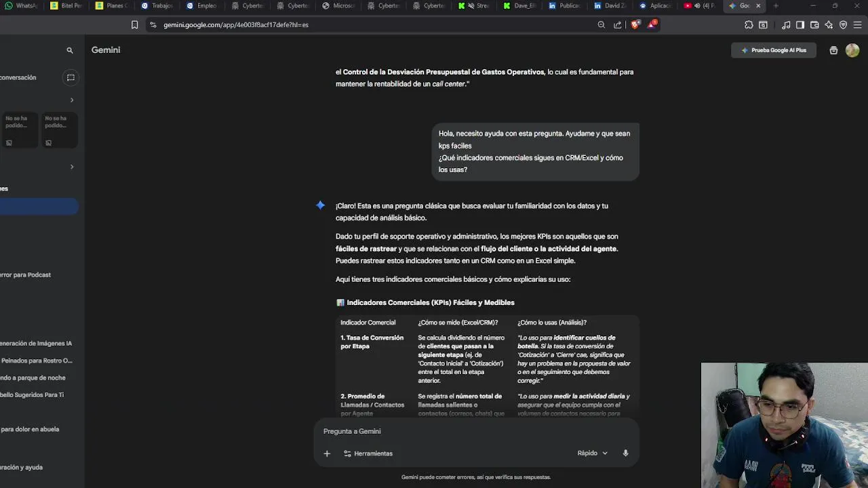Click the user message bubble starting 'Hola, necesito ayuda'
The image size is (868, 488).
click(535, 151)
